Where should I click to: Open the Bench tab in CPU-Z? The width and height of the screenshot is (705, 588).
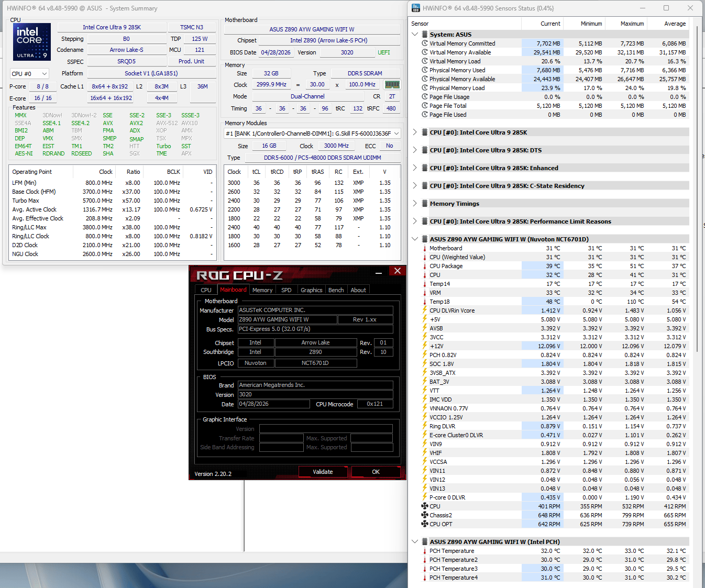tap(336, 290)
